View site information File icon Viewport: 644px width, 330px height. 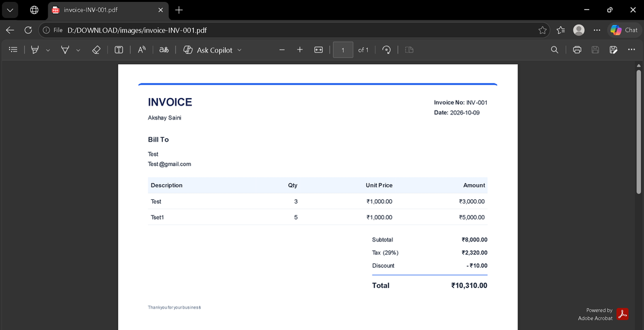53,30
